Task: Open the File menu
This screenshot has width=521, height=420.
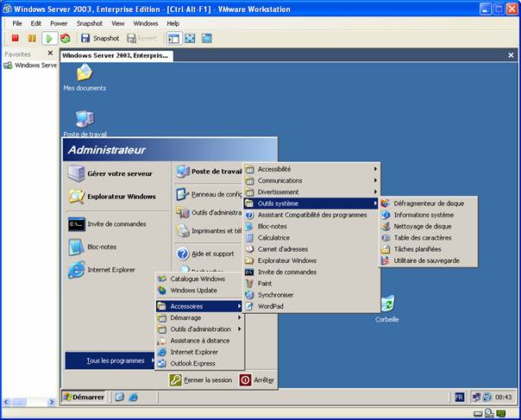Action: point(17,23)
